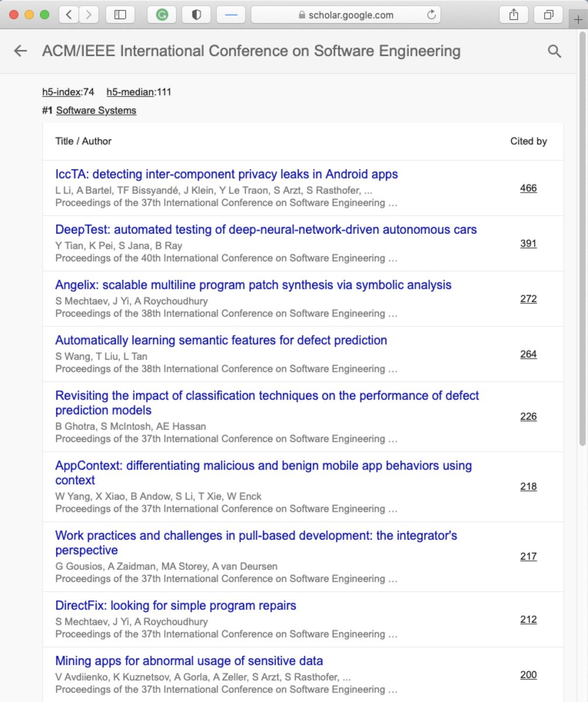
Task: Open Mining apps for abnormal usage paper
Action: point(189,661)
